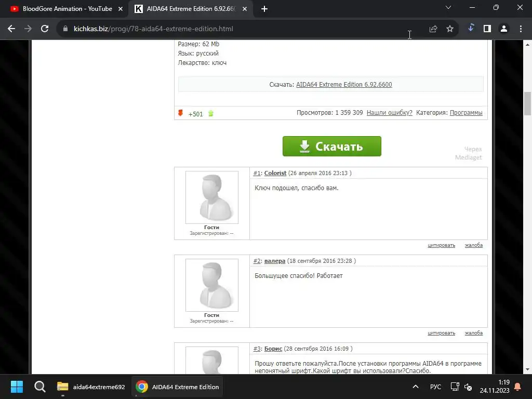Screen dimensions: 532x399
Task: Open network status tray icon
Action: point(455,387)
